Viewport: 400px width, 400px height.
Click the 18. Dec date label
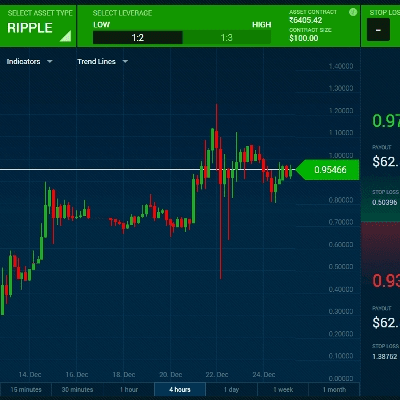point(124,374)
